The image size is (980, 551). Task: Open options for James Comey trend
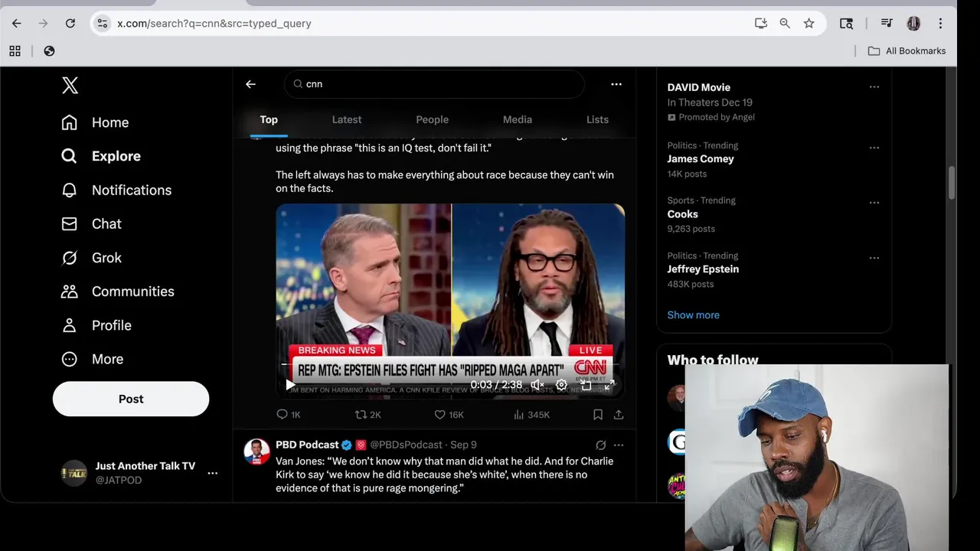click(x=874, y=148)
